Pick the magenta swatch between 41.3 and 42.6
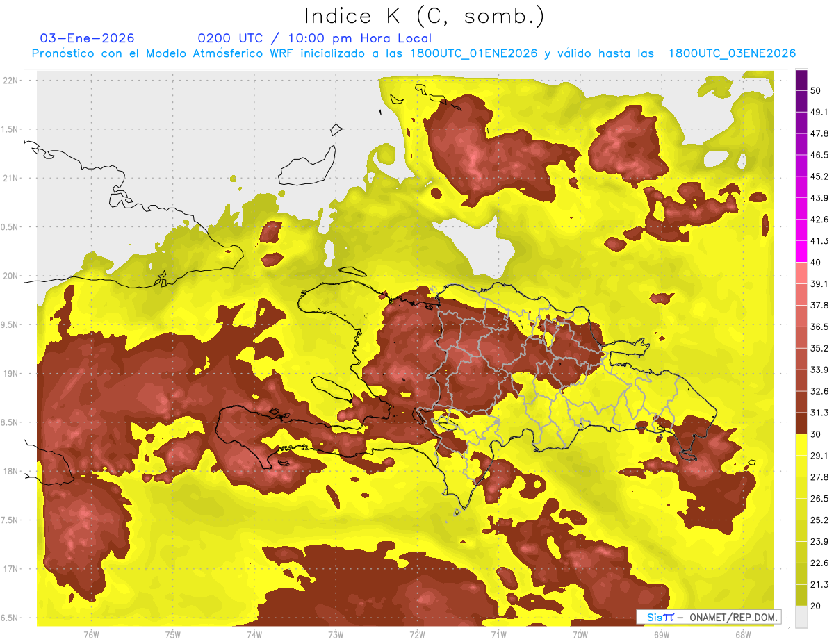This screenshot has width=834, height=644. pos(801,231)
